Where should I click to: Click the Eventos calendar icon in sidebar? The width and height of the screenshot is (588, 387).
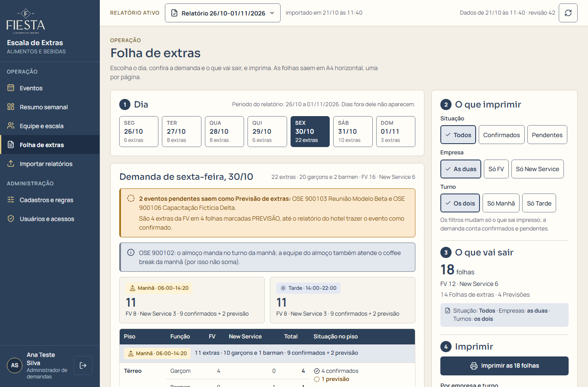click(x=11, y=88)
